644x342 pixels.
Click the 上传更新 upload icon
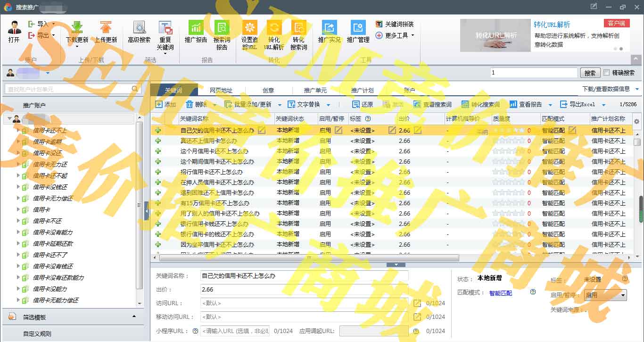point(106,28)
